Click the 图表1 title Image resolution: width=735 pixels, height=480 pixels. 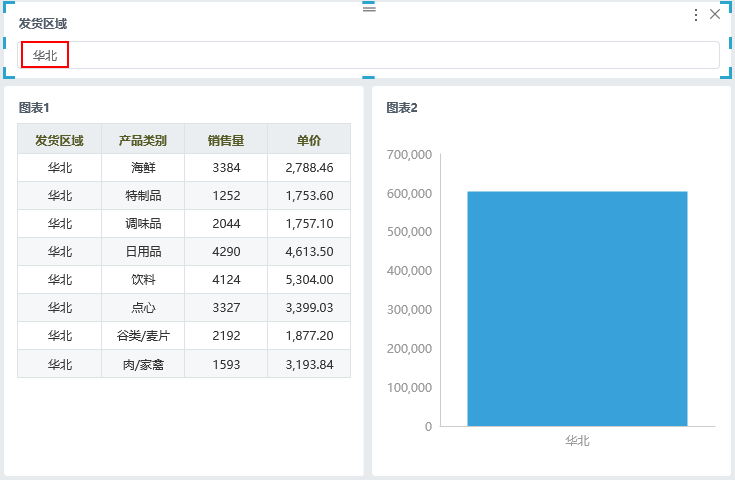point(34,108)
